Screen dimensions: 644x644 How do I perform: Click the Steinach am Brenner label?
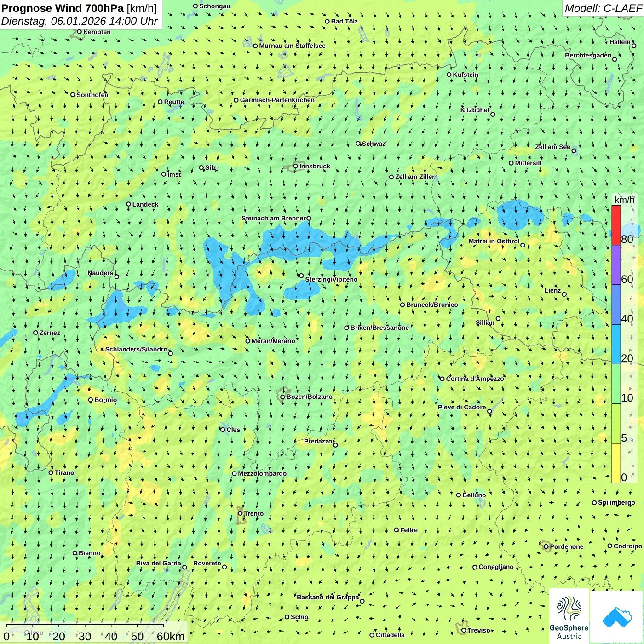tap(274, 218)
